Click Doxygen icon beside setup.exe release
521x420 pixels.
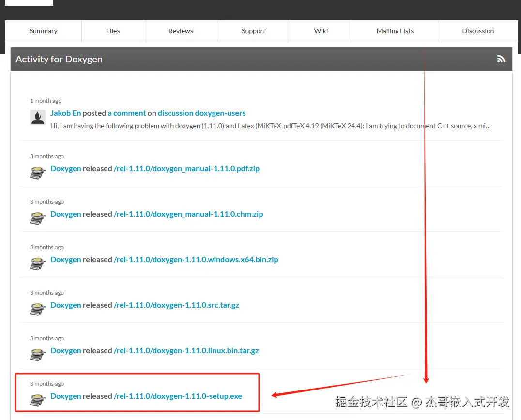(38, 400)
